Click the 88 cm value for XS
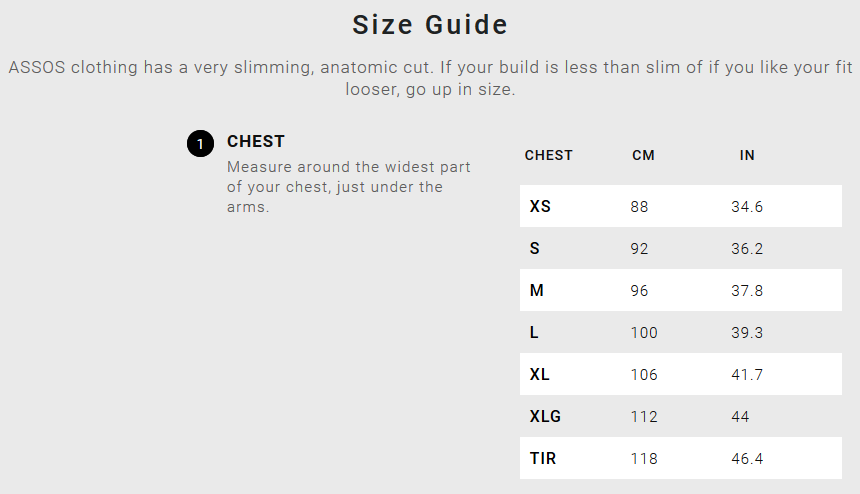860x494 pixels. coord(640,207)
